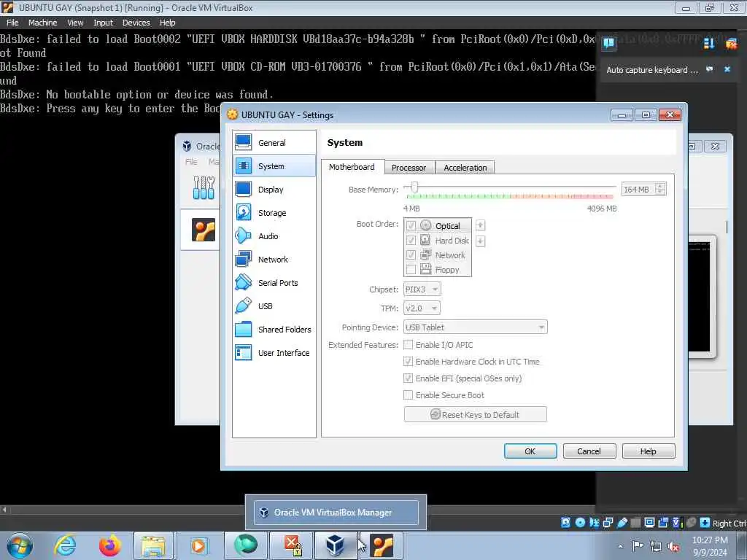This screenshot has width=747, height=560.
Task: Select the Oracle VM VirtualBox Manager taskbar preview
Action: pyautogui.click(x=336, y=513)
